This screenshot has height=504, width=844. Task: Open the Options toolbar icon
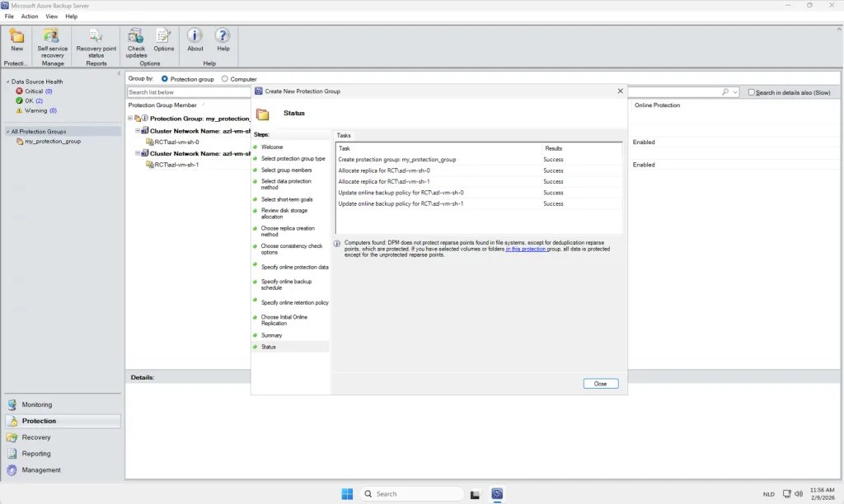point(163,36)
